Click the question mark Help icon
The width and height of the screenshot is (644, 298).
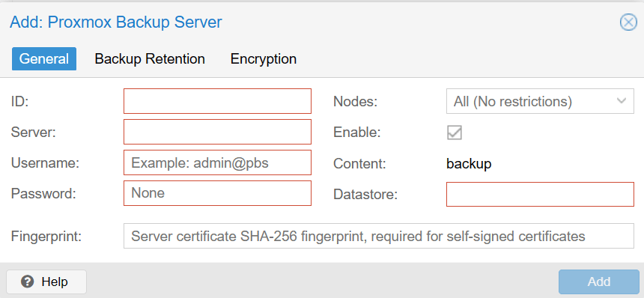(x=28, y=282)
